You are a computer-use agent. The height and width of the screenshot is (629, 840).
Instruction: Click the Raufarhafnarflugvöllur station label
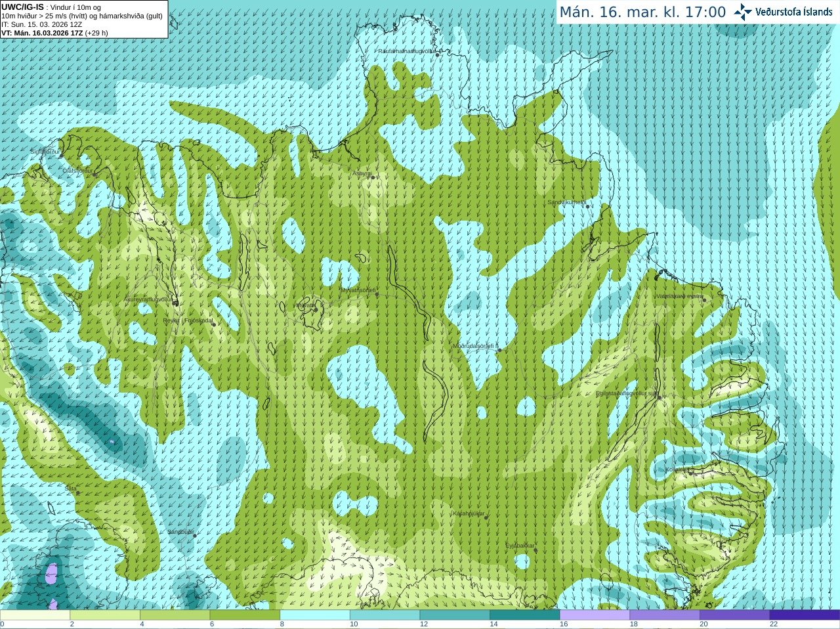(x=406, y=51)
